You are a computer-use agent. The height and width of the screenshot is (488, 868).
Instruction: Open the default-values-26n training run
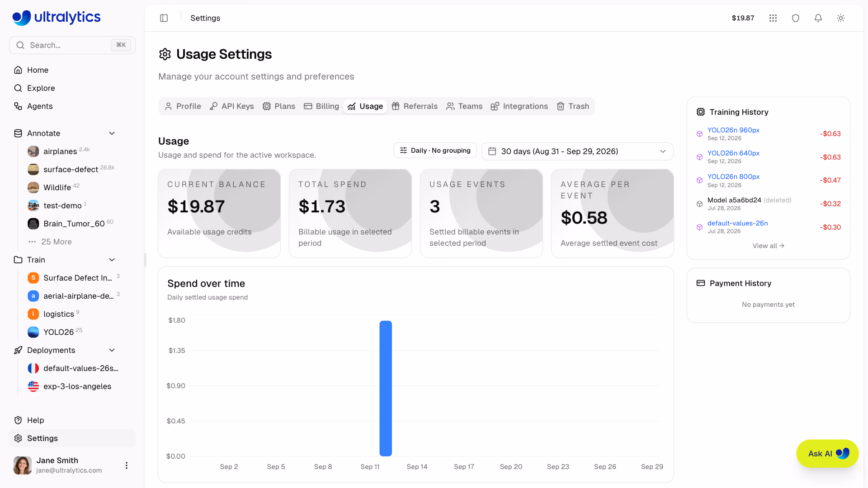tap(737, 223)
